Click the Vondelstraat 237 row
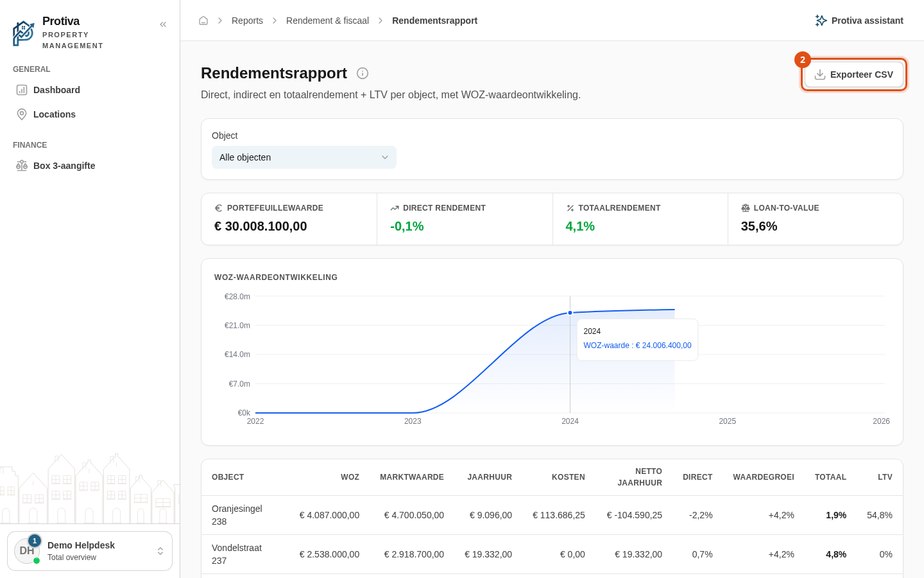Screen dimensions: 924x578 pyautogui.click(x=552, y=554)
